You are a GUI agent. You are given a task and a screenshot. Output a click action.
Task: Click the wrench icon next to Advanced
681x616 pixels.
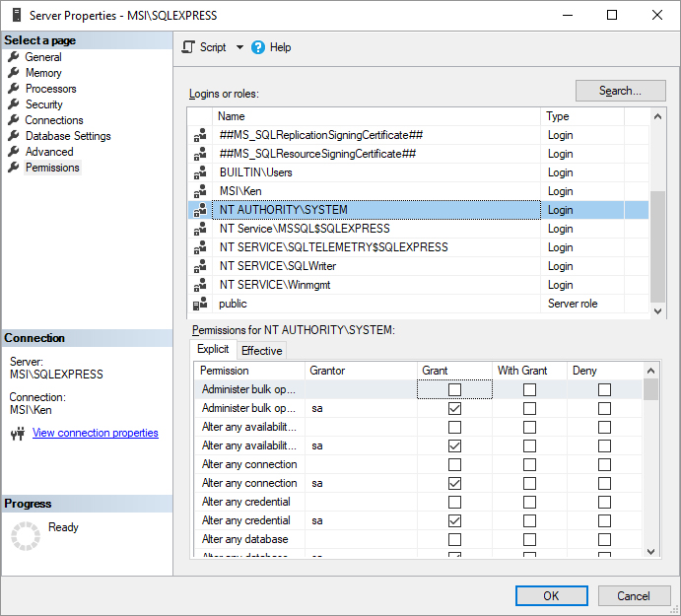point(14,152)
